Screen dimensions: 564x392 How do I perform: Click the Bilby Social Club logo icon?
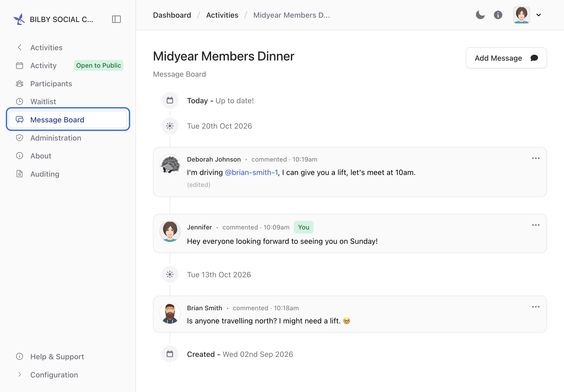coord(19,19)
